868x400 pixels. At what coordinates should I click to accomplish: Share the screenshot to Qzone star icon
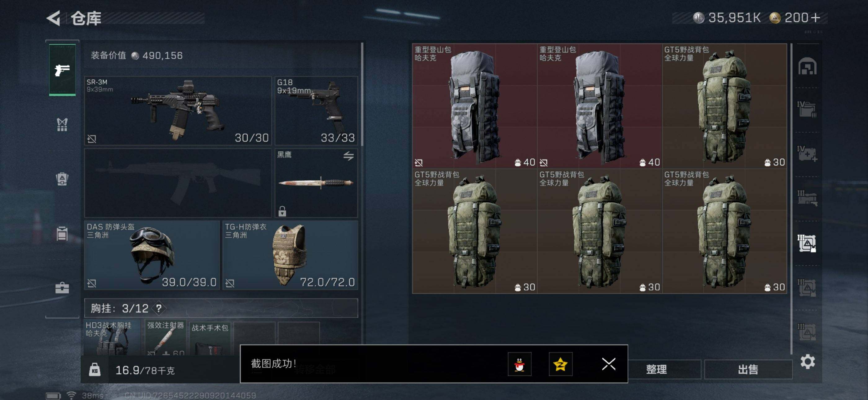tap(560, 364)
